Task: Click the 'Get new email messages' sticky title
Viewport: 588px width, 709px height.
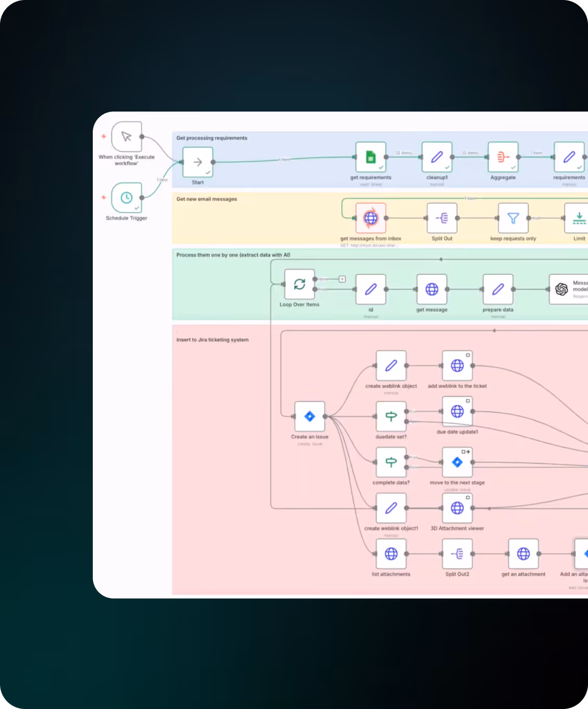Action: tap(206, 199)
